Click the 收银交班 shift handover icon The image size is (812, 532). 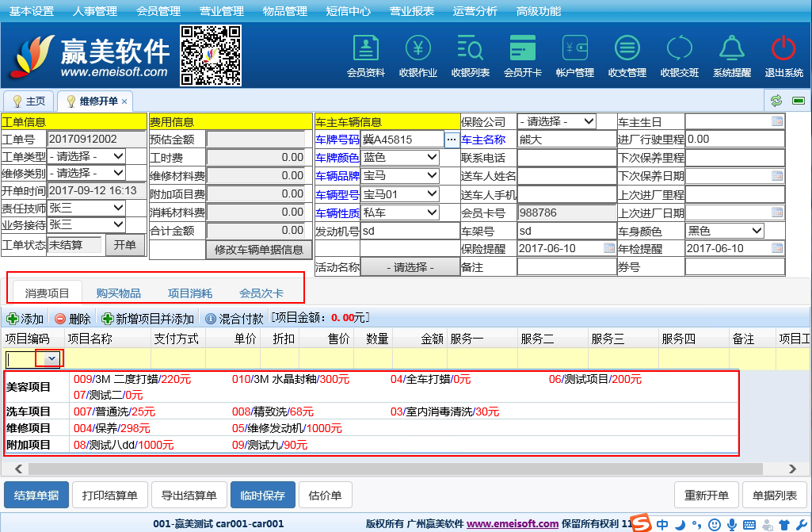tap(679, 55)
